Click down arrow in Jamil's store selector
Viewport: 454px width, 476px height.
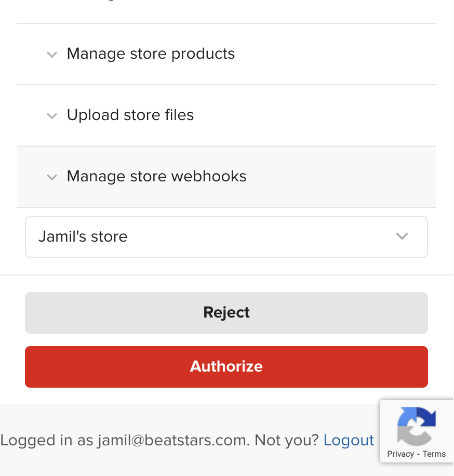(402, 236)
